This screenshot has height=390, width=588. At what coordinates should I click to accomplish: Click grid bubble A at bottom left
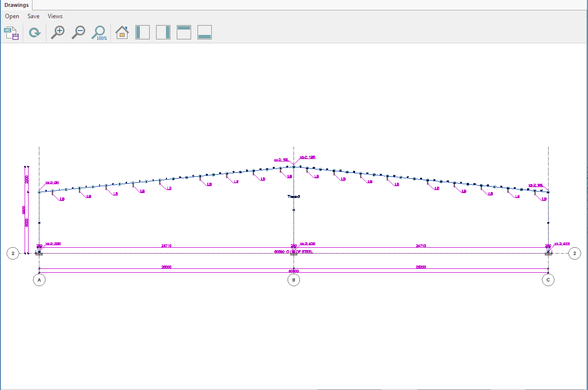pyautogui.click(x=39, y=280)
